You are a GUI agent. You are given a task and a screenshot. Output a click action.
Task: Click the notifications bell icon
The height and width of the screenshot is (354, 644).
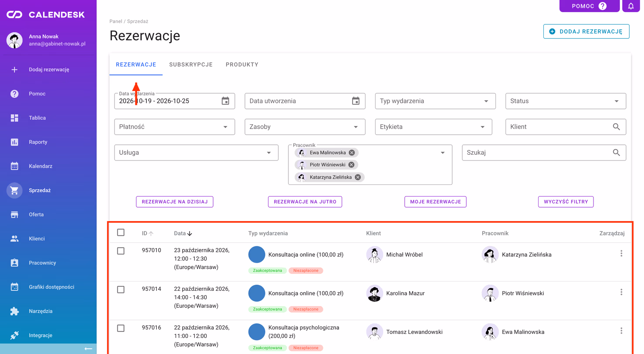[x=631, y=6]
